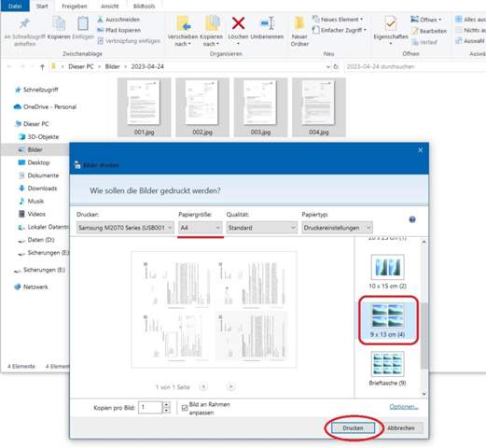
Task: Click 'Pfad kopieren' in the ribbon
Action: [x=118, y=30]
